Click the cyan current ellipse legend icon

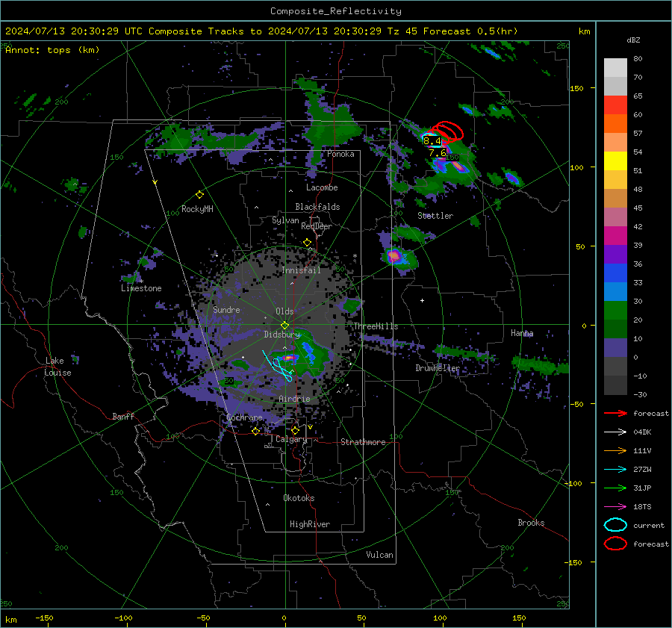tap(615, 525)
